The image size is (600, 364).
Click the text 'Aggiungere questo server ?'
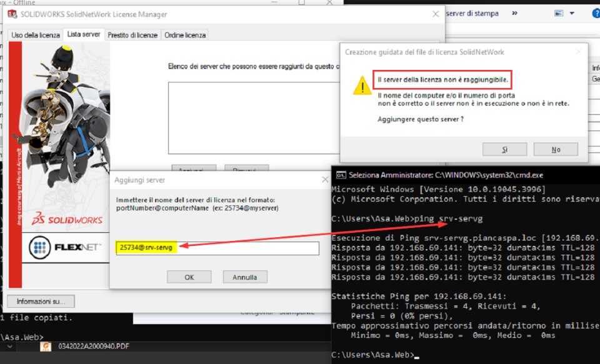click(421, 119)
